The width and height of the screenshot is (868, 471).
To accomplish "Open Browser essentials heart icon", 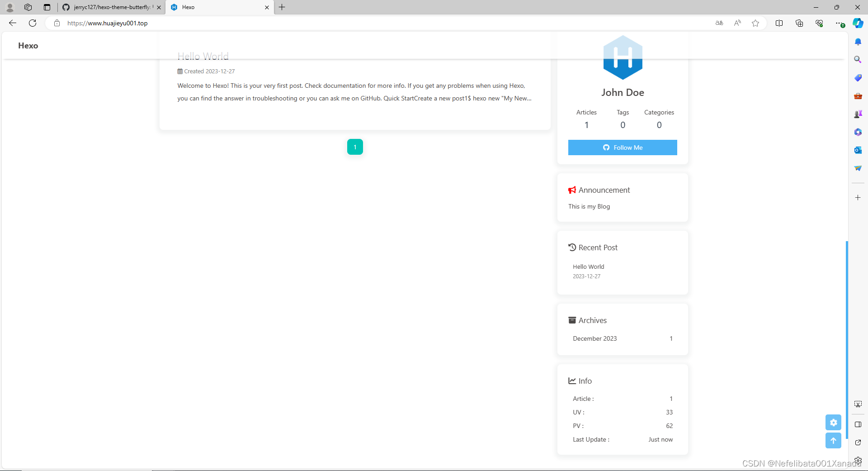I will (819, 23).
